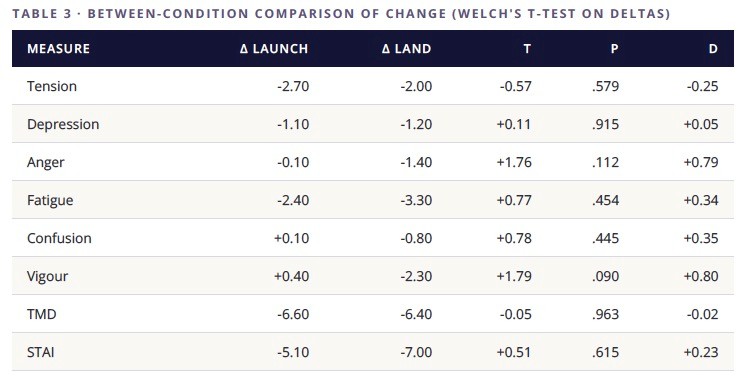Click STAI land delta -7.00

(416, 352)
